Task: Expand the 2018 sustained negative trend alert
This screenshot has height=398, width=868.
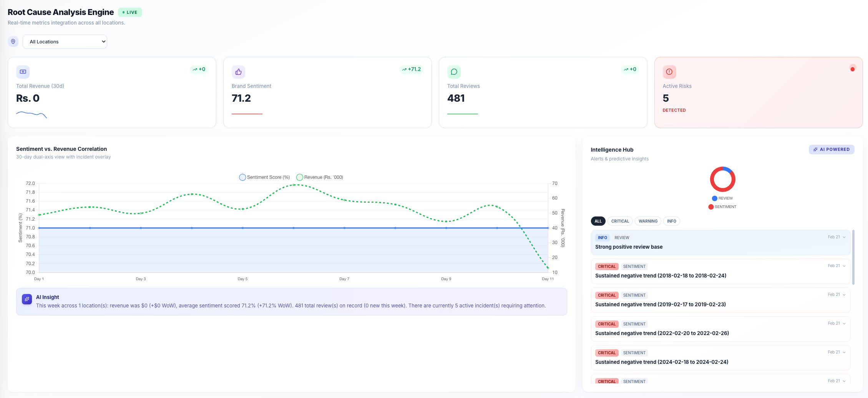Action: click(844, 266)
